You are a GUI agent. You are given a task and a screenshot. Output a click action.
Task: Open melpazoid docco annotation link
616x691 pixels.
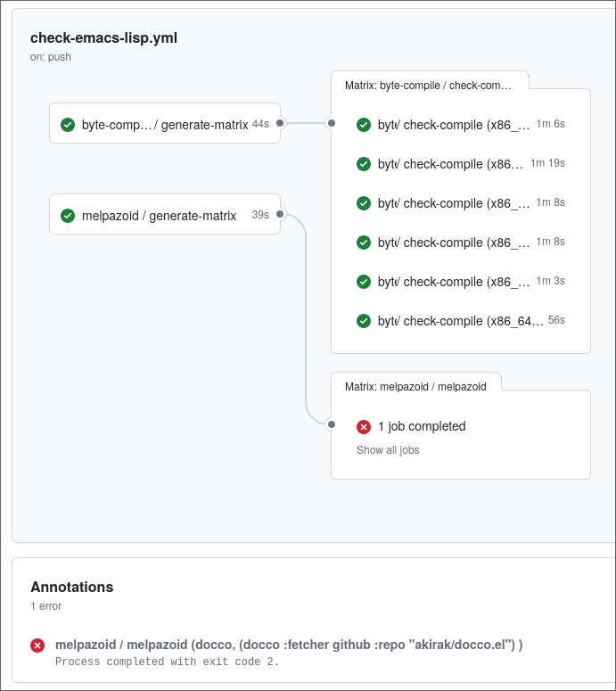click(x=289, y=645)
